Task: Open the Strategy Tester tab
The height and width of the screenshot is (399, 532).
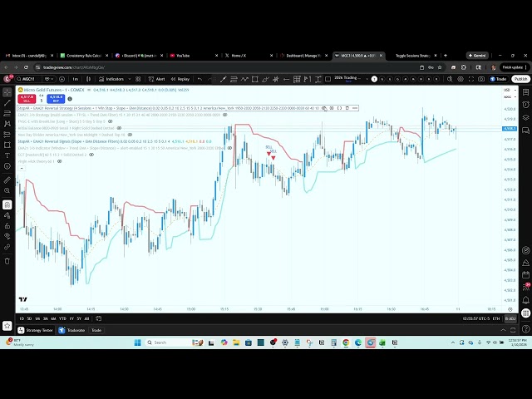Action: pos(35,330)
